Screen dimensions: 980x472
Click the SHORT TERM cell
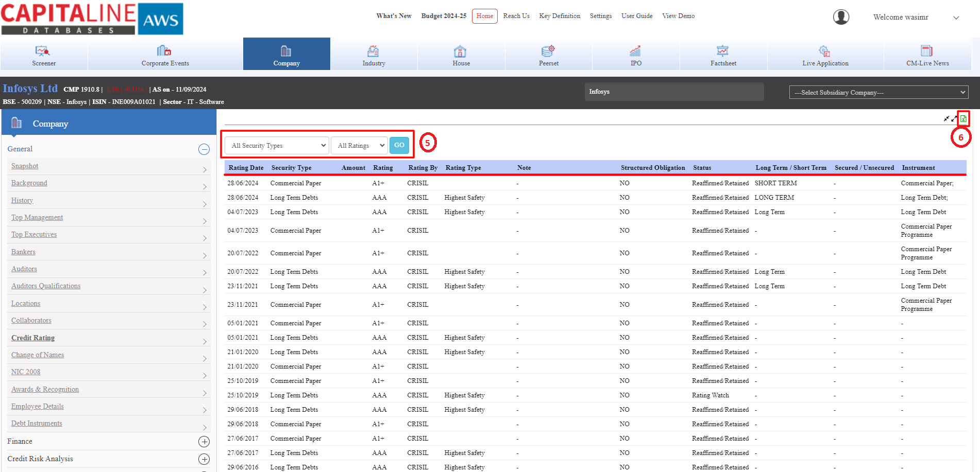pyautogui.click(x=775, y=183)
